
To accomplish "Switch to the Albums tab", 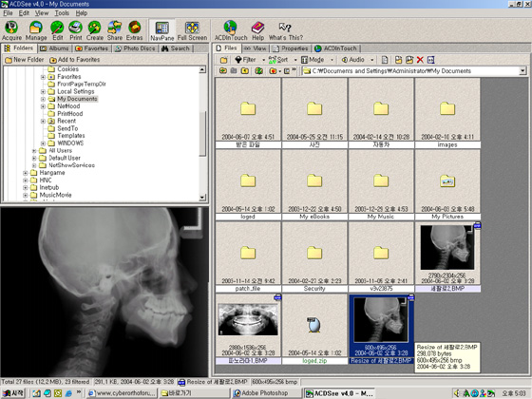I will 55,48.
